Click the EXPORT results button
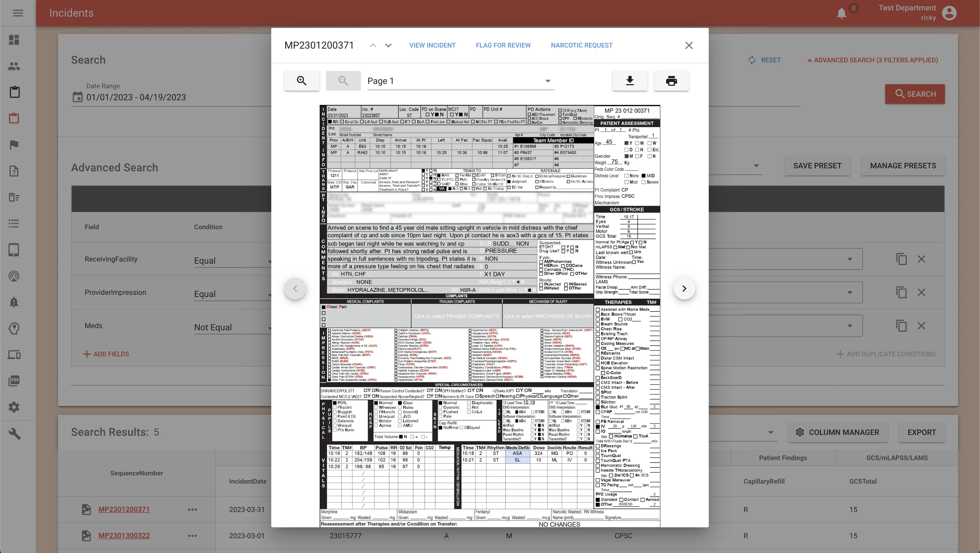980x553 pixels. pos(921,432)
